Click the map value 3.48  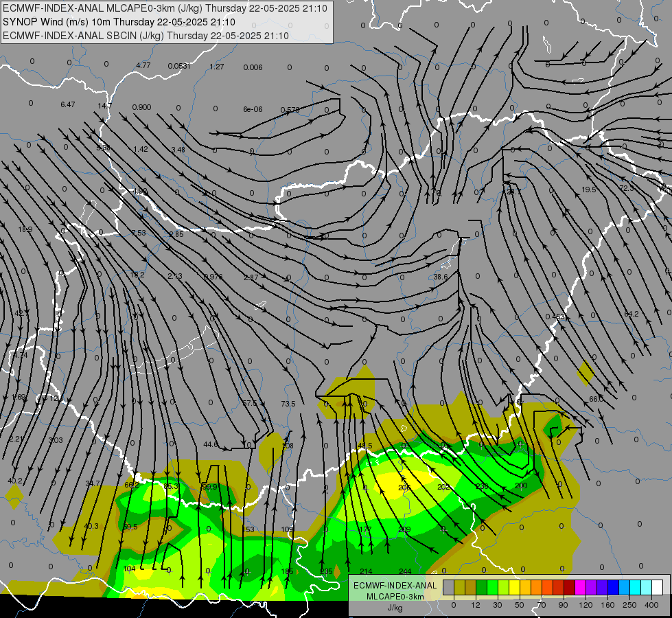tap(178, 150)
